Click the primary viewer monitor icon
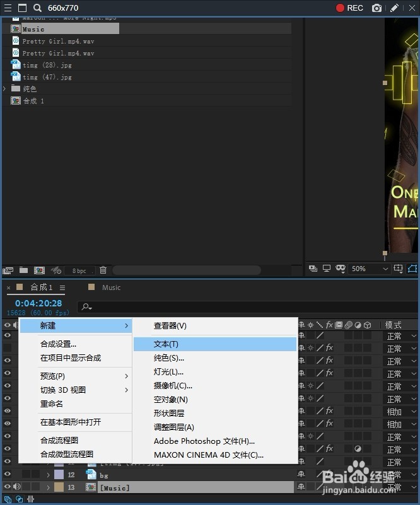This screenshot has height=505, width=420. (327, 269)
